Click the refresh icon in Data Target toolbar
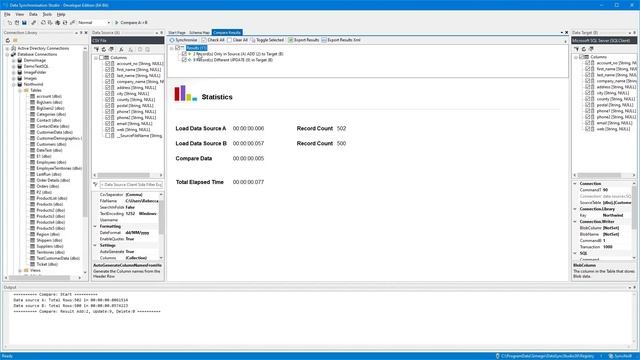 [584, 49]
